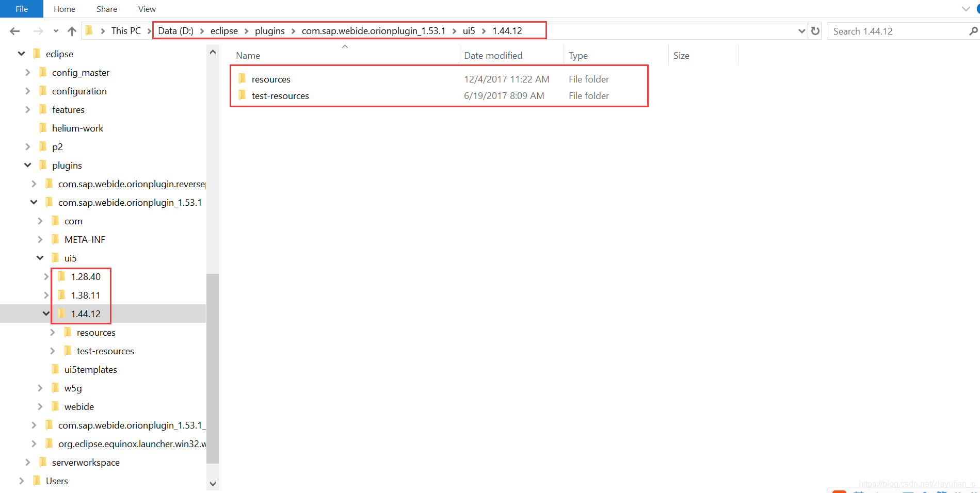Click ui5 breadcrumb in address bar
This screenshot has width=980, height=493.
[469, 31]
